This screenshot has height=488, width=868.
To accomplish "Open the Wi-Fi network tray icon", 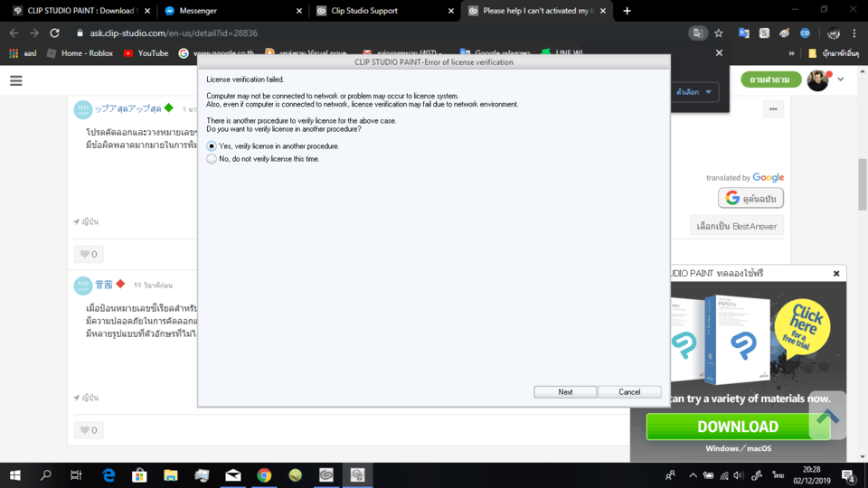I will (724, 475).
